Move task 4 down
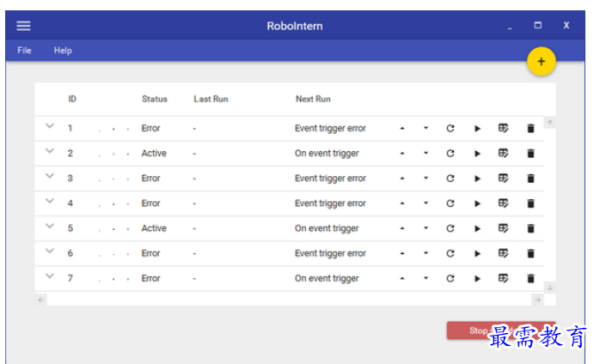The image size is (594, 364). click(426, 203)
